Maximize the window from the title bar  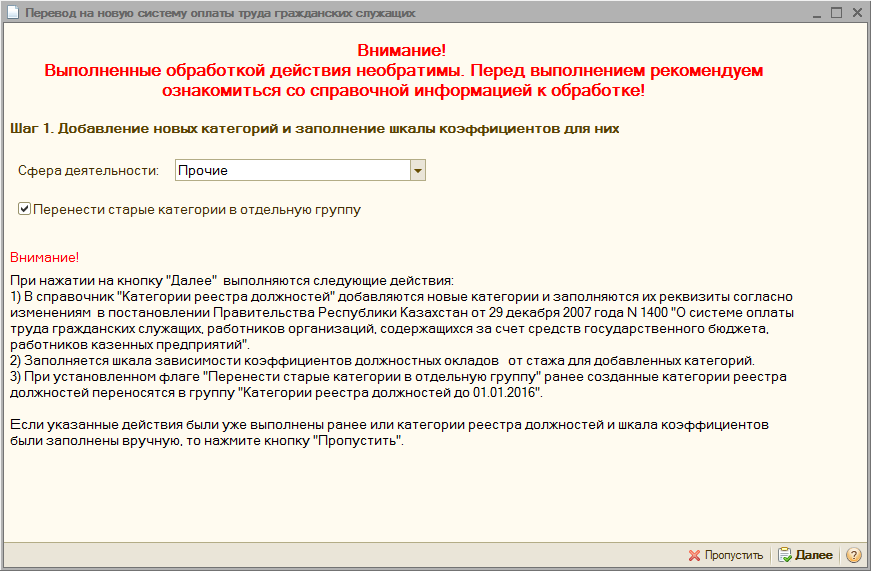pyautogui.click(x=837, y=13)
